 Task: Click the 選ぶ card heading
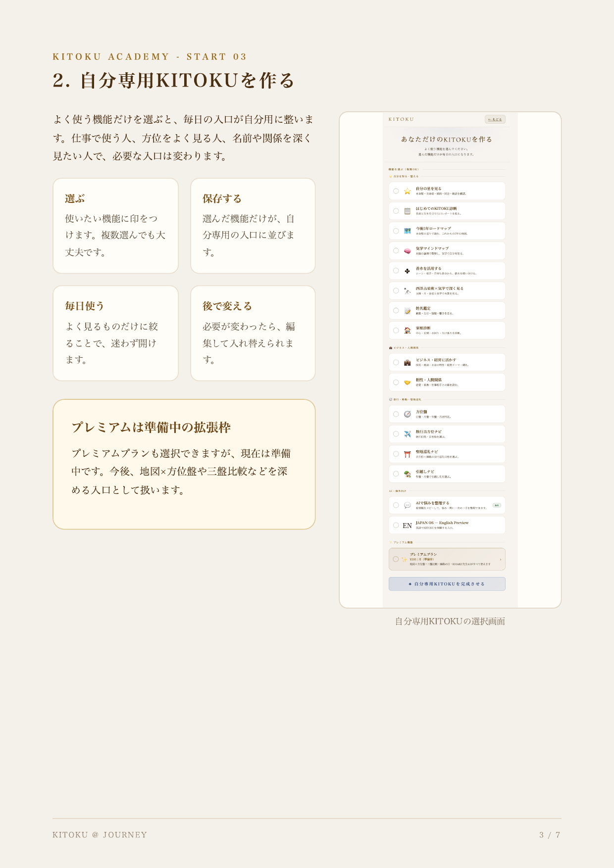click(75, 199)
